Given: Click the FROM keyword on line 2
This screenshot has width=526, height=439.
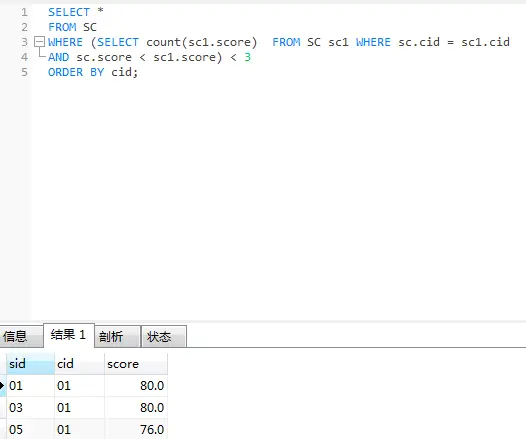Looking at the screenshot, I should pyautogui.click(x=62, y=27).
